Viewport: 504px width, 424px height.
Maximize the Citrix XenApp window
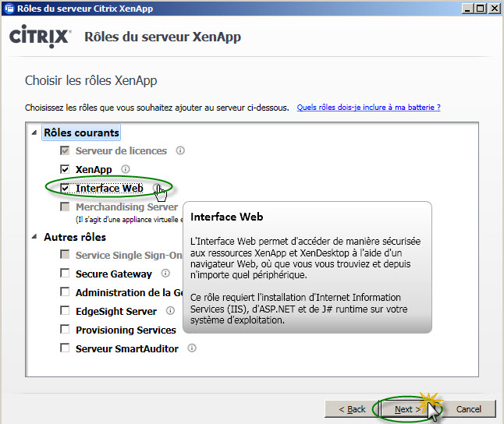(x=481, y=9)
